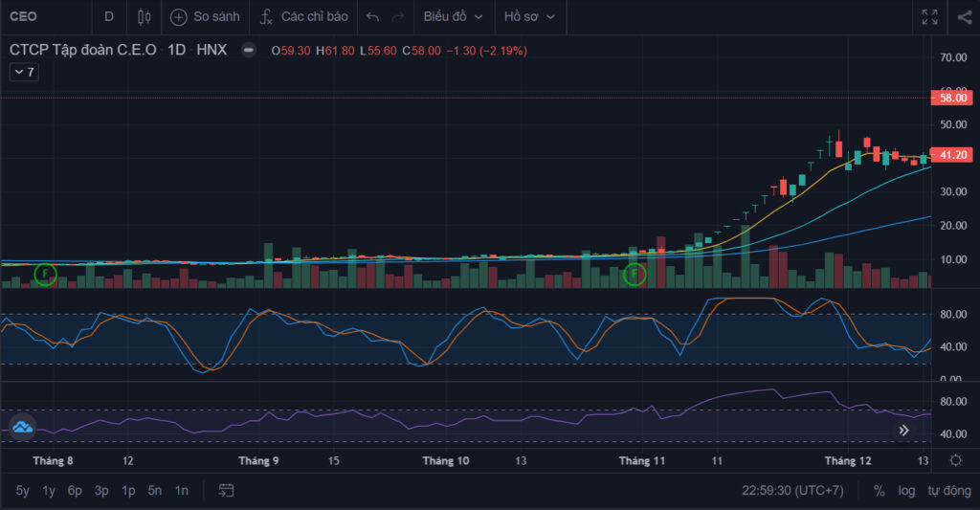Open the So sánh compare option
Screen dimensions: 980x510
pyautogui.click(x=205, y=17)
